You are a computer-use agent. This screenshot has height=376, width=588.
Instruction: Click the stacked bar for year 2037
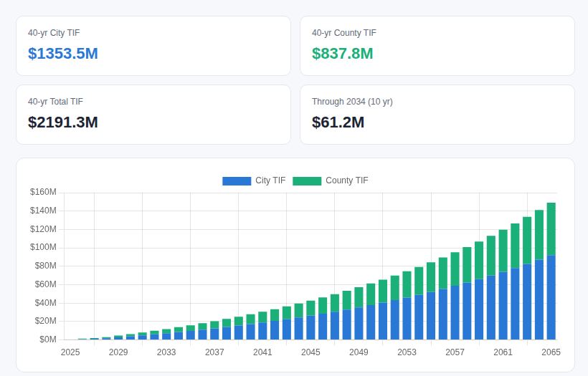tap(214, 330)
